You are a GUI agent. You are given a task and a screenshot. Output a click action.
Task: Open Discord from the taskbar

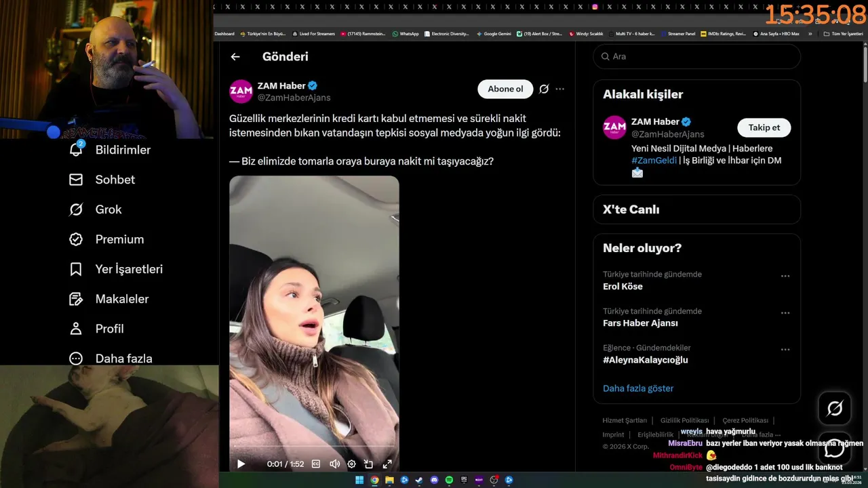434,480
